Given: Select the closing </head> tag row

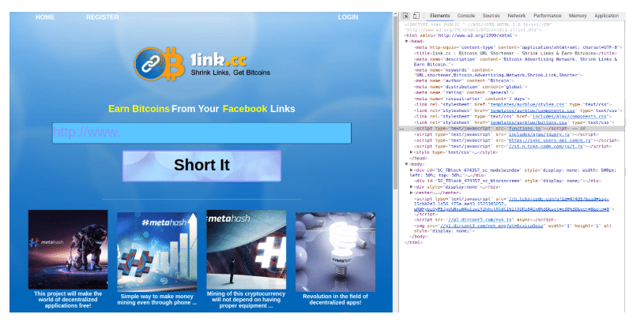Looking at the screenshot, I should tap(419, 159).
